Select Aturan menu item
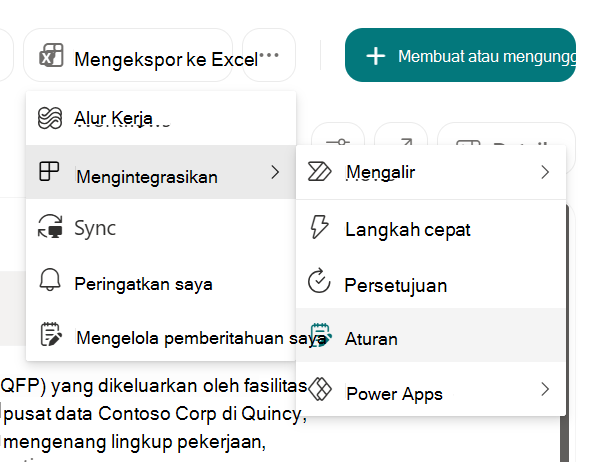This screenshot has width=616, height=462. (431, 335)
